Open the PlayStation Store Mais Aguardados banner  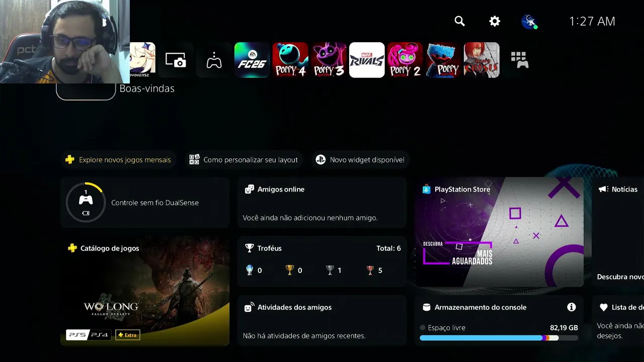(x=499, y=232)
